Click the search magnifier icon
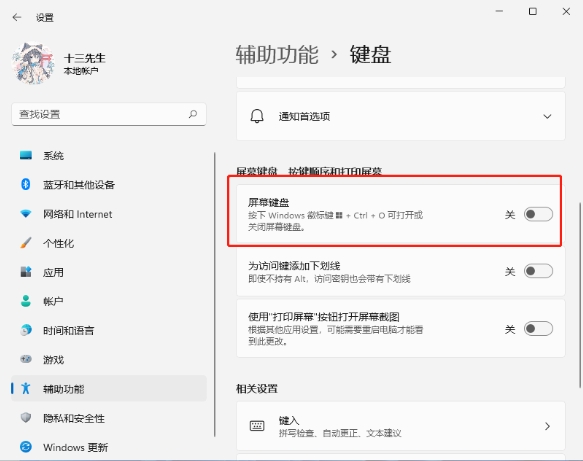This screenshot has height=461, width=583. [x=193, y=114]
